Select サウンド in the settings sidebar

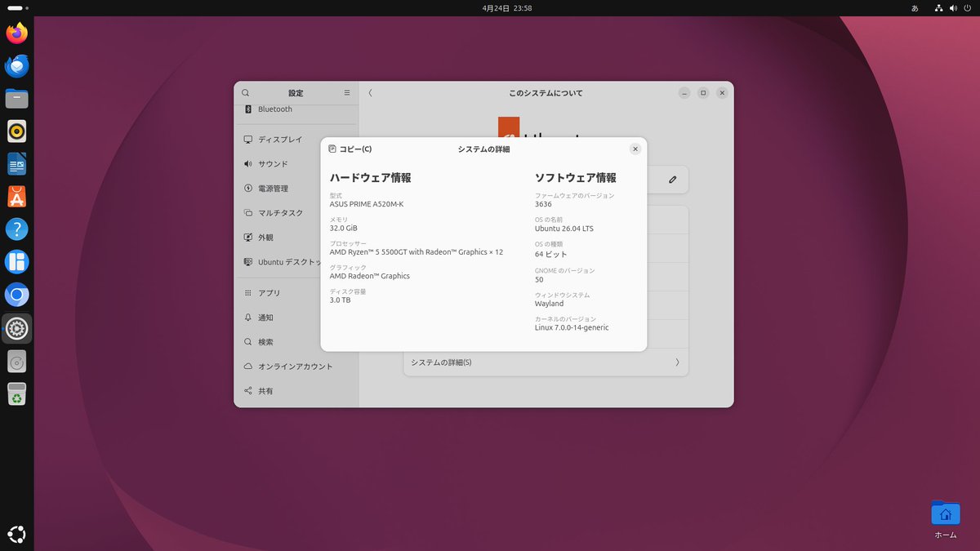pos(296,164)
